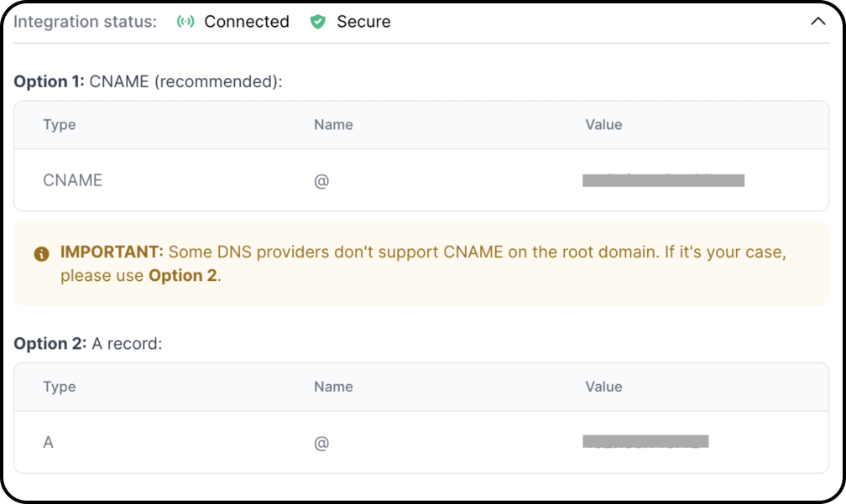Viewport: 846px width, 504px height.
Task: Click the green Connected signal icon
Action: point(185,22)
